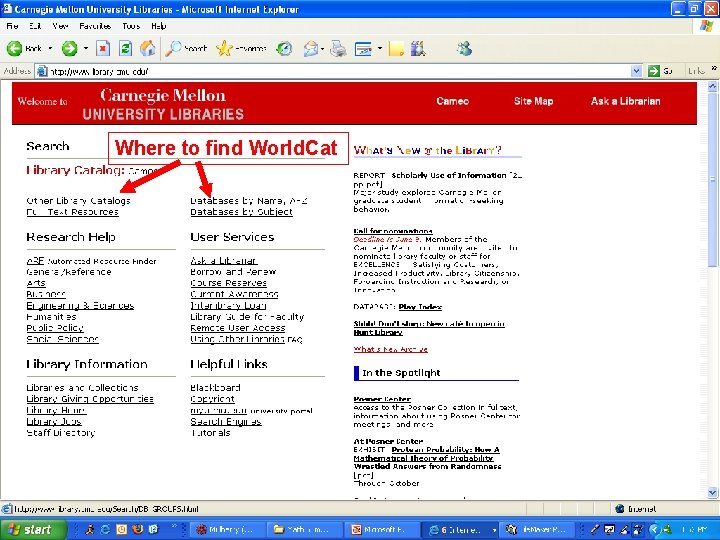Open Other Library Catalogs link
720x540 pixels.
[x=79, y=201]
